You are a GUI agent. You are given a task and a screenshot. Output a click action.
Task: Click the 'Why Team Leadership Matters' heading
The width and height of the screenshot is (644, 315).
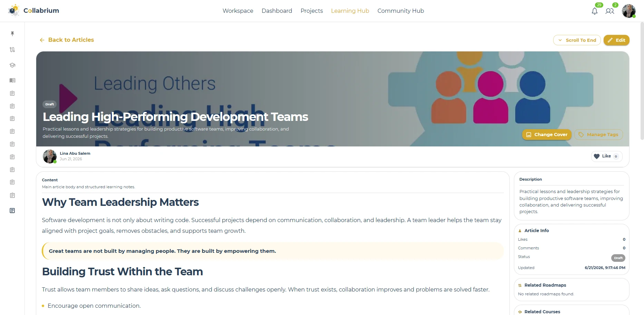click(120, 202)
